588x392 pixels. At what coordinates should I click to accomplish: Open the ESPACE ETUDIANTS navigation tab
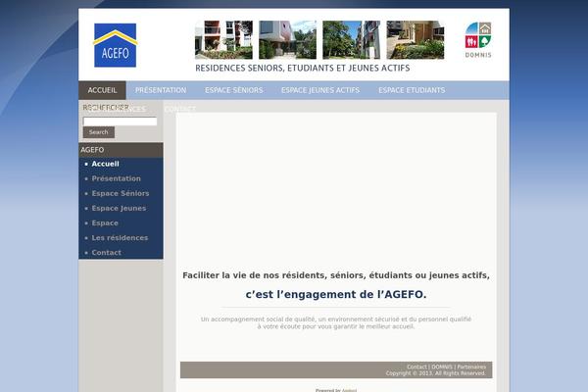[412, 90]
